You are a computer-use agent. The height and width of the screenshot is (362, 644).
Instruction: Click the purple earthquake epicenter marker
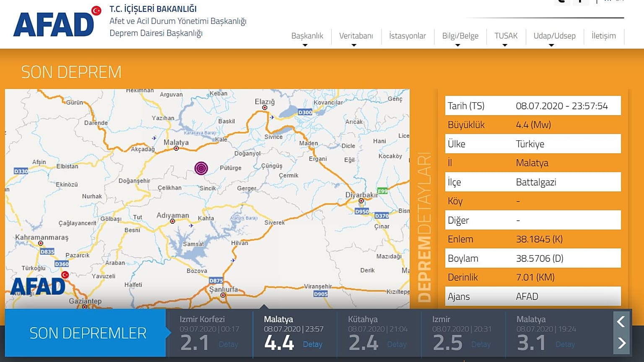tap(201, 168)
